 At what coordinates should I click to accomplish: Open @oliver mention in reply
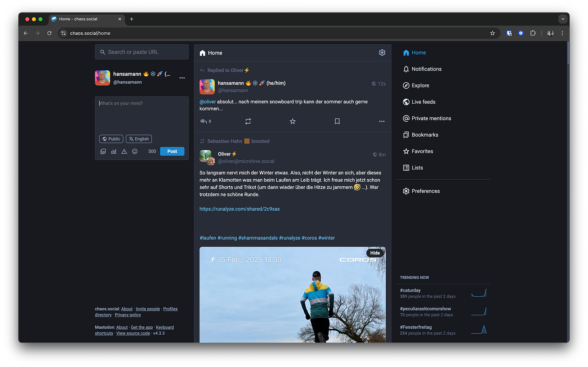pos(208,102)
